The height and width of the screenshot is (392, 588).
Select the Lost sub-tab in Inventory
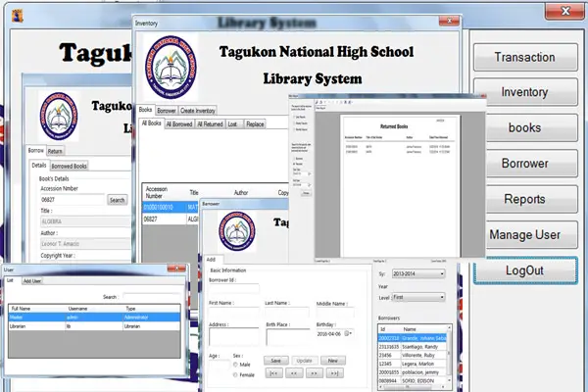pyautogui.click(x=233, y=124)
